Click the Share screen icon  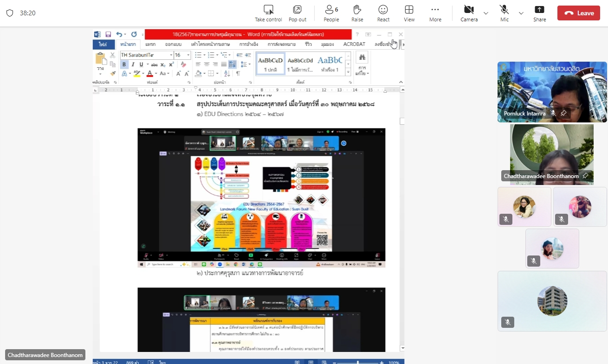tap(539, 10)
